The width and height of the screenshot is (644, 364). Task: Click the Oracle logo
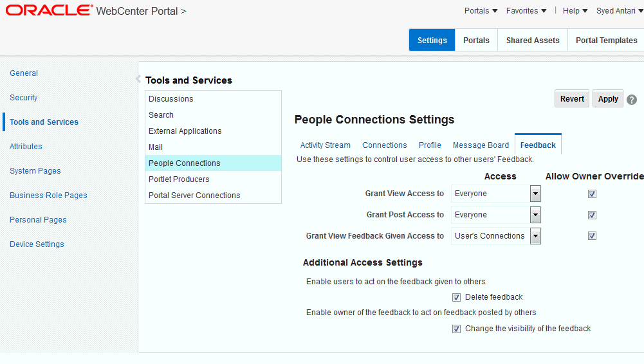coord(49,10)
